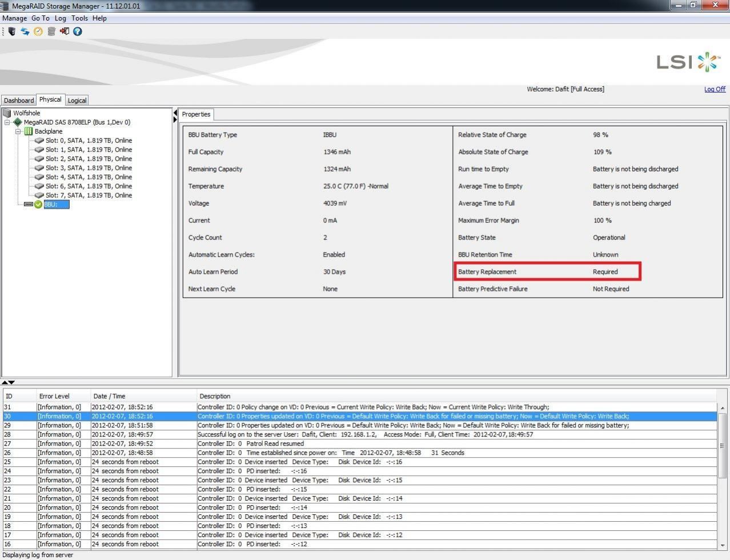Click the server toolbar icon
Screen dimensions: 730x560
coord(12,31)
